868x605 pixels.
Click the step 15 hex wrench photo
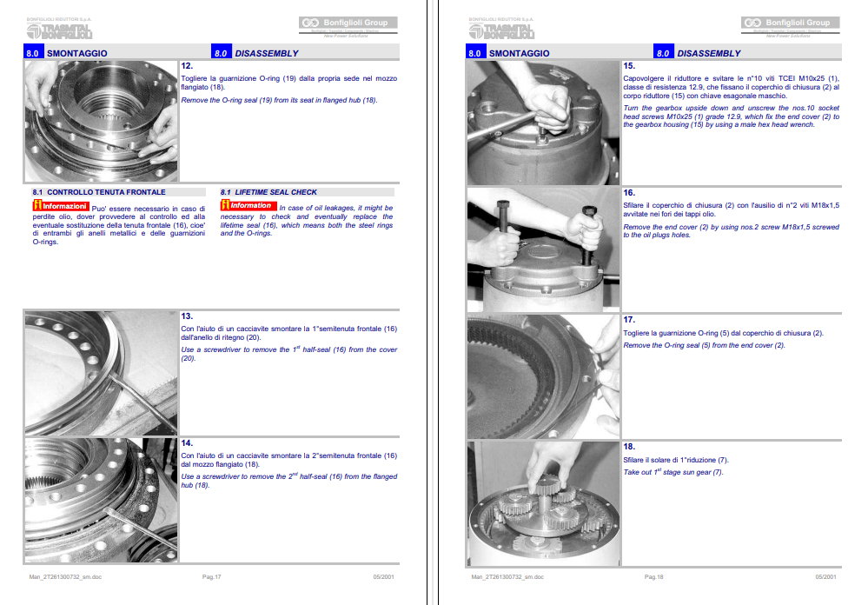[544, 122]
